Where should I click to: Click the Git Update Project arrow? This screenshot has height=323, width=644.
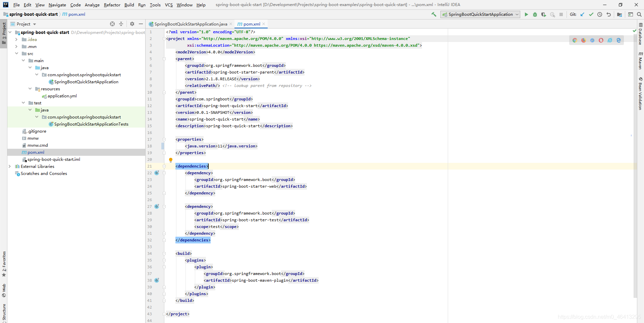point(582,14)
